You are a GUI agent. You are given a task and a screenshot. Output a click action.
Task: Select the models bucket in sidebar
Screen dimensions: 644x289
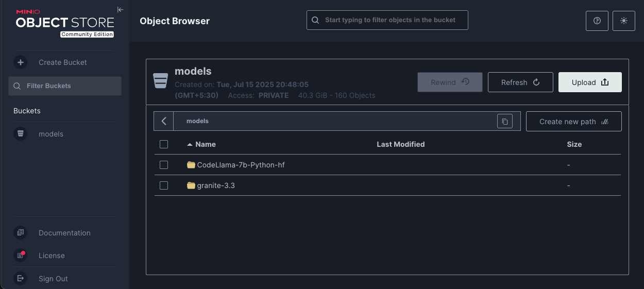coord(51,134)
